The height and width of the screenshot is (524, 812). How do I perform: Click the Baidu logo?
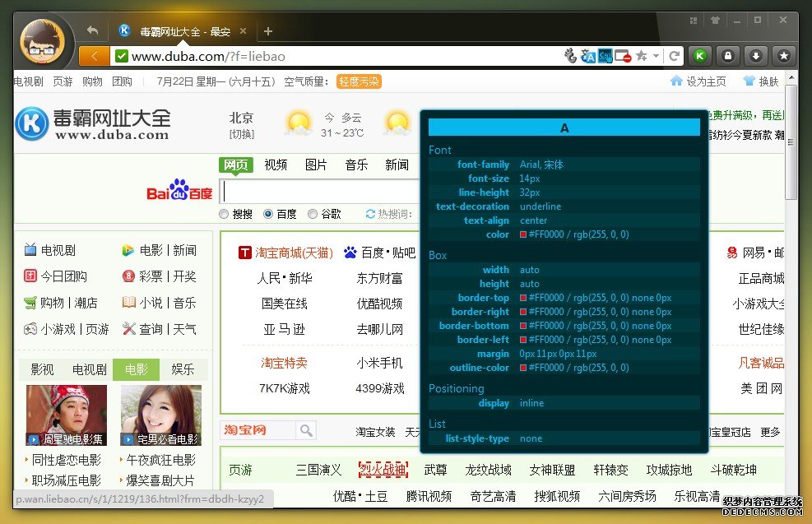click(x=179, y=191)
